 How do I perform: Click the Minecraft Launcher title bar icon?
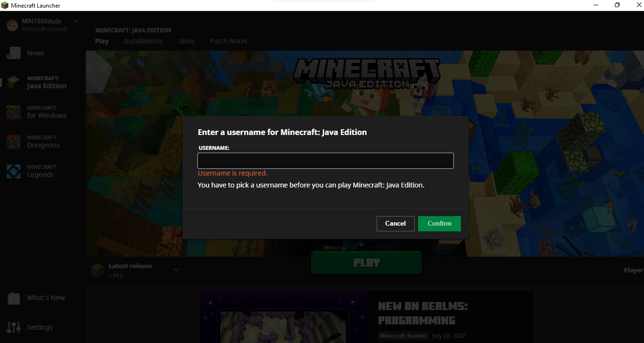click(5, 5)
